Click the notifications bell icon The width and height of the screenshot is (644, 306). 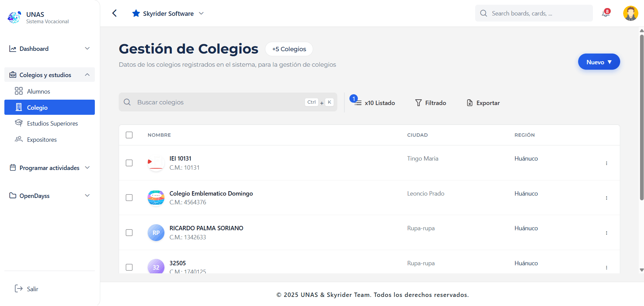605,13
